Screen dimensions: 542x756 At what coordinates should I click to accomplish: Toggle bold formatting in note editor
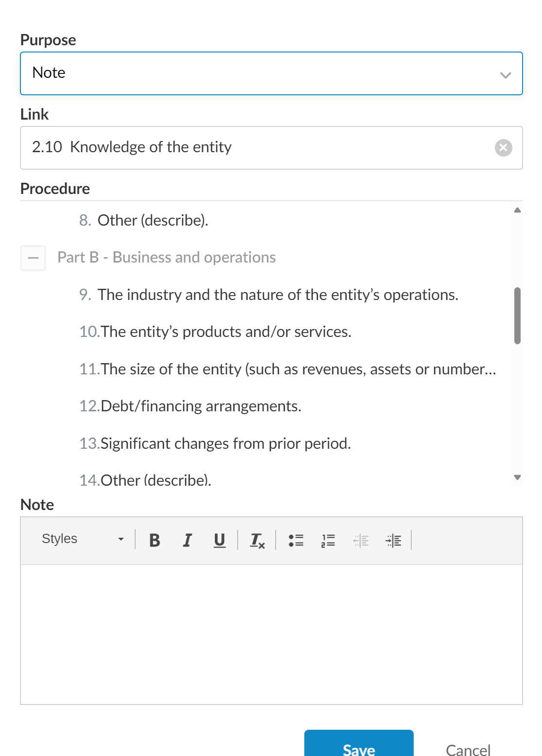tap(155, 540)
